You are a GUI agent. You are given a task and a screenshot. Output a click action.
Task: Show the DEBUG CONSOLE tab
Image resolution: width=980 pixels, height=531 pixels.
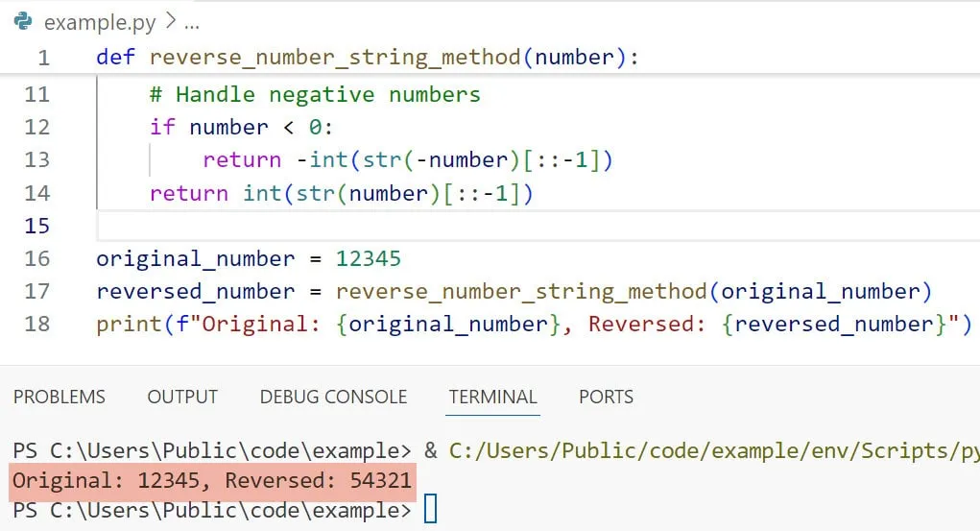(x=333, y=397)
